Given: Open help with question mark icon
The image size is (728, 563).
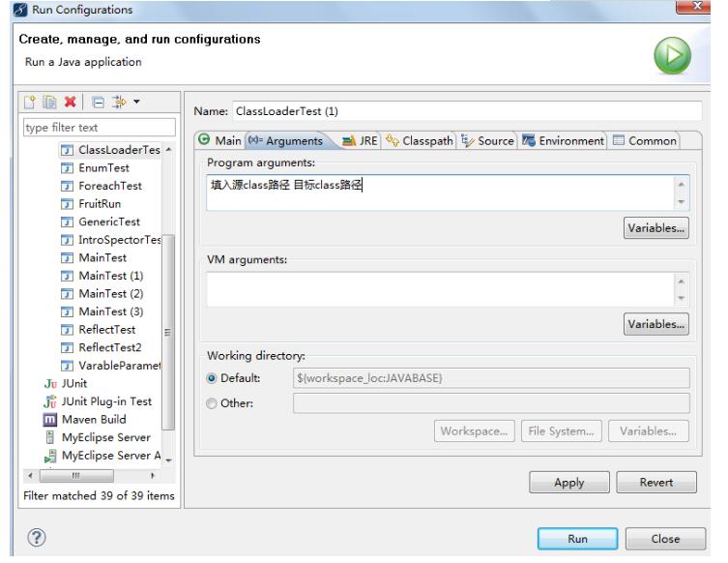Looking at the screenshot, I should (x=36, y=538).
